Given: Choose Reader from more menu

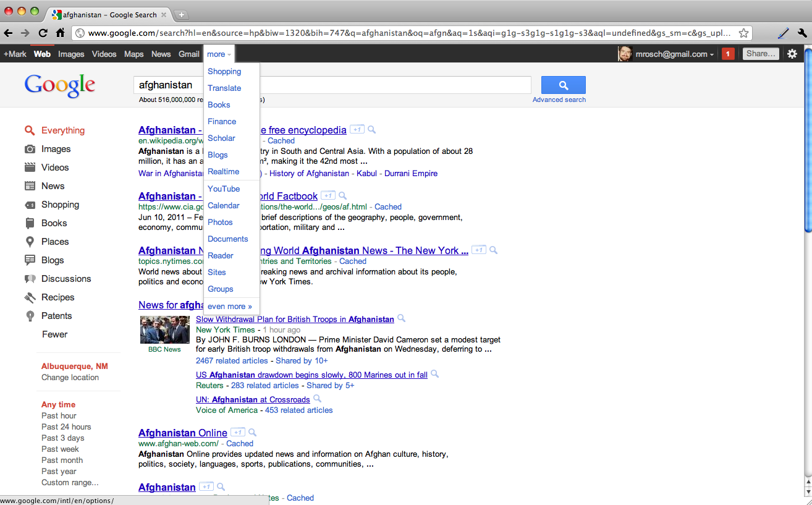Looking at the screenshot, I should point(221,256).
